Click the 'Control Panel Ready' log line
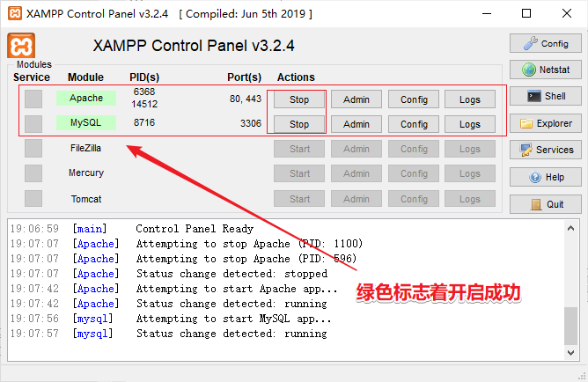 pyautogui.click(x=195, y=229)
